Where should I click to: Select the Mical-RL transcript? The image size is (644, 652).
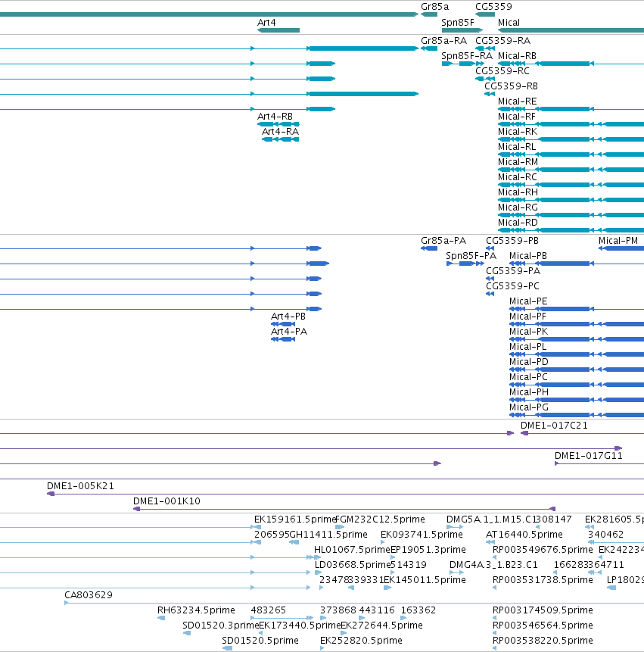(x=571, y=154)
